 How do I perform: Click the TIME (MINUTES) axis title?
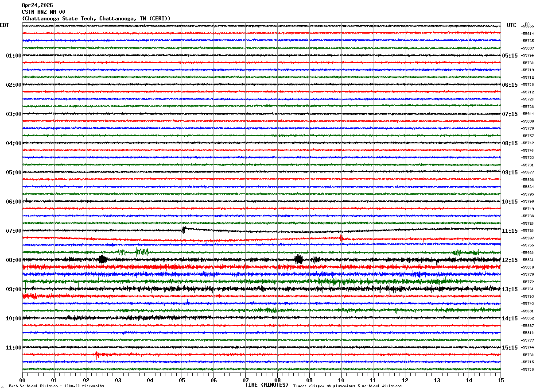[x=267, y=385]
